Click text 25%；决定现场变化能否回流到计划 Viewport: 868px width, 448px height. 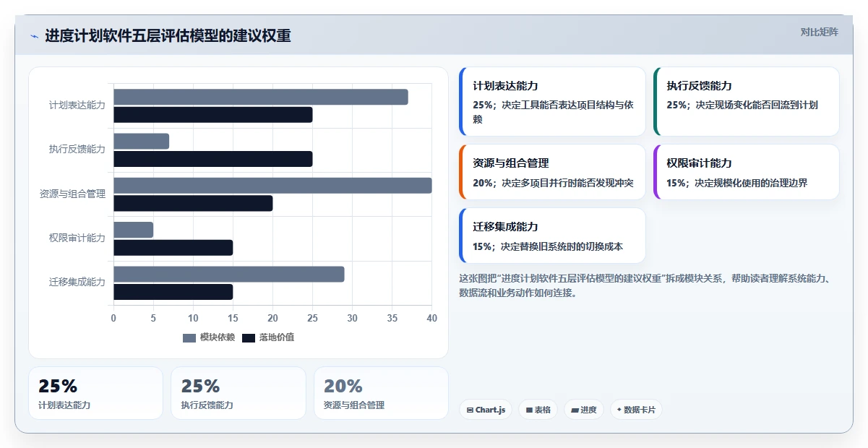point(742,105)
